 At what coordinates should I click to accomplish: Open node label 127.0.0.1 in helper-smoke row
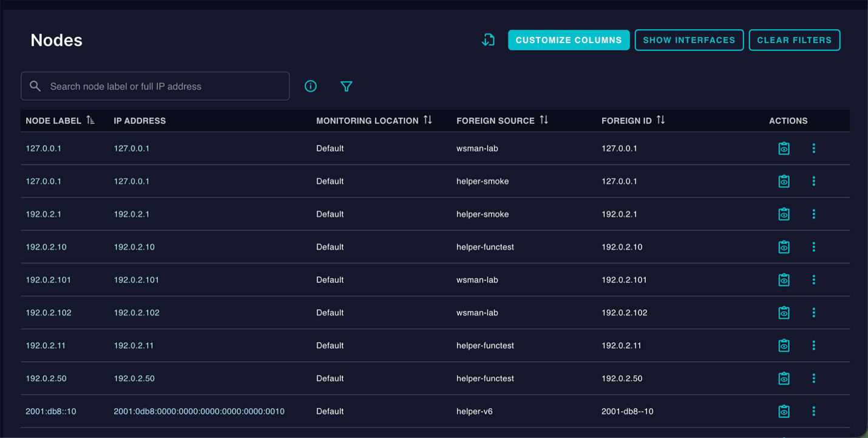[44, 181]
